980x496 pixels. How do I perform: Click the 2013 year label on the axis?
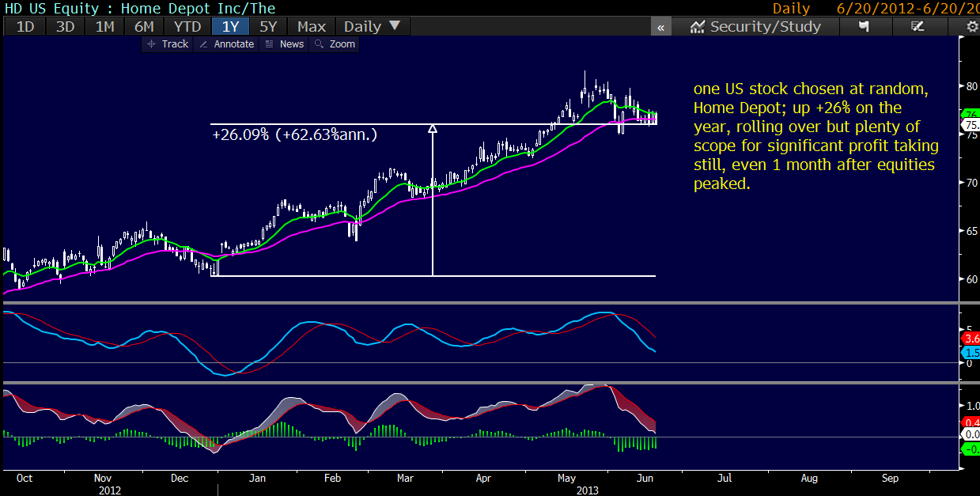tap(587, 490)
